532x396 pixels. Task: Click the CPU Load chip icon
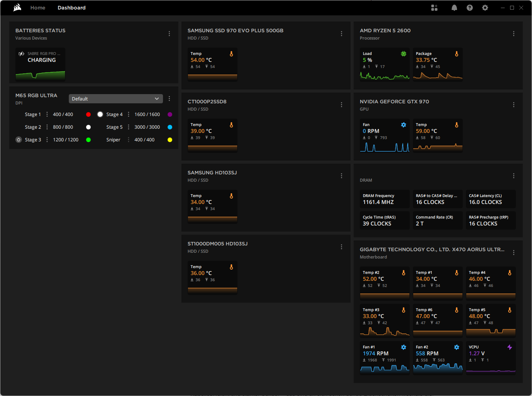point(404,54)
